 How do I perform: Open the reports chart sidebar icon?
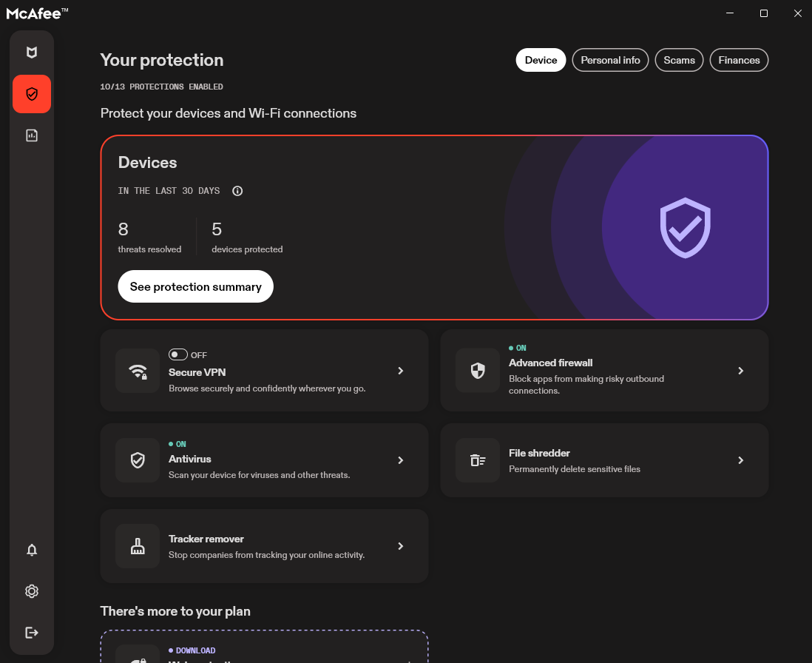pos(32,135)
